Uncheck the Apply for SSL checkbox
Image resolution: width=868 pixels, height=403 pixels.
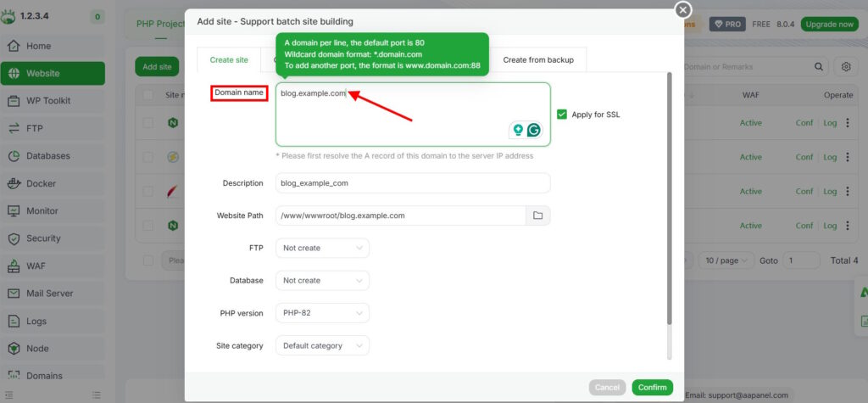(x=562, y=115)
